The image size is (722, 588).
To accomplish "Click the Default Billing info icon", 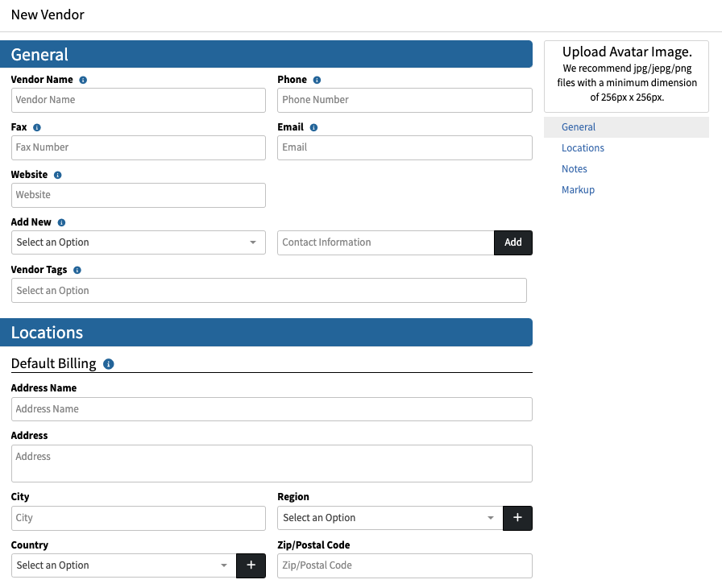I will (108, 364).
